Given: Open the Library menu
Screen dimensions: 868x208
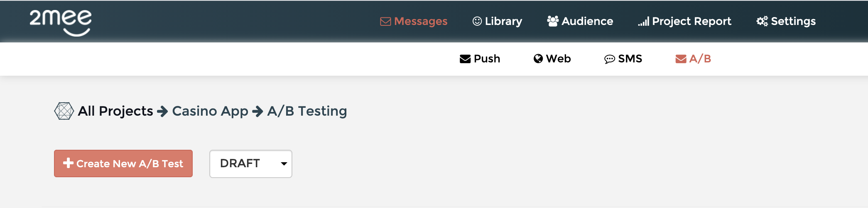Looking at the screenshot, I should point(503,21).
